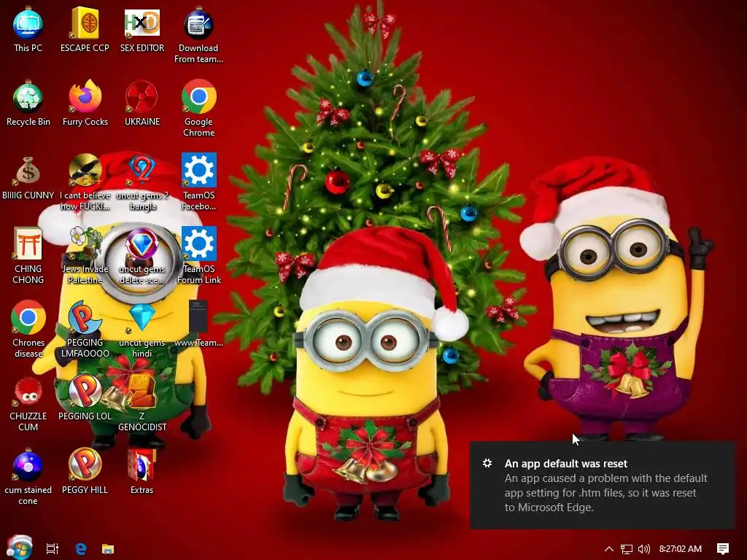Select the red torii gate icon
Screen dimensions: 747x560
28,256
